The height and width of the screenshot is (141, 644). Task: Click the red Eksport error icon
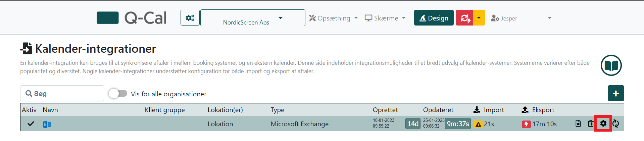(526, 125)
